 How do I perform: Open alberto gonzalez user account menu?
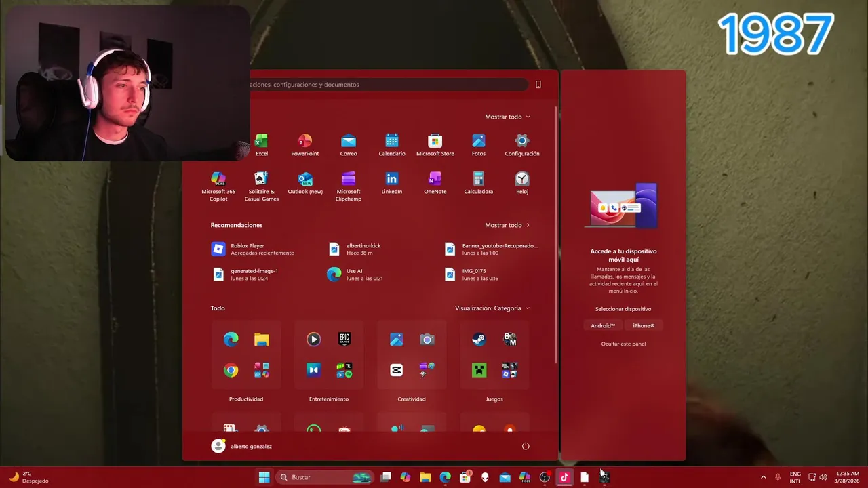click(241, 446)
